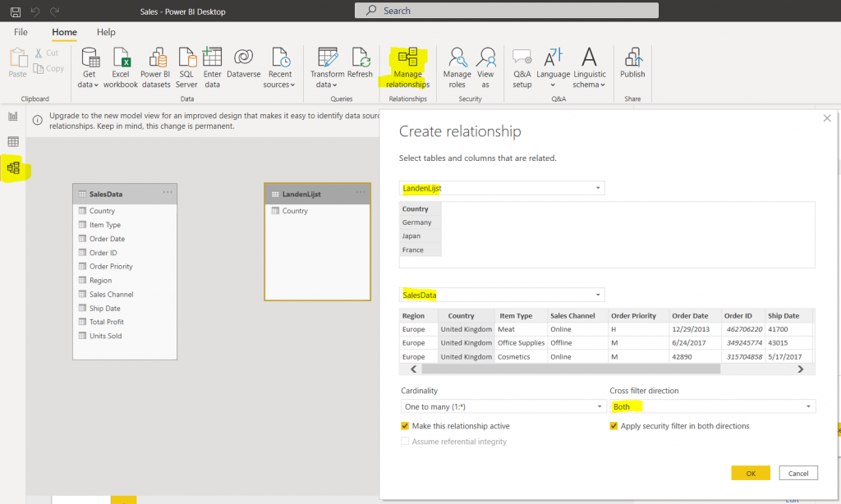Open SalesData table options ellipsis
Viewport: 841px width, 504px height.
[x=168, y=192]
